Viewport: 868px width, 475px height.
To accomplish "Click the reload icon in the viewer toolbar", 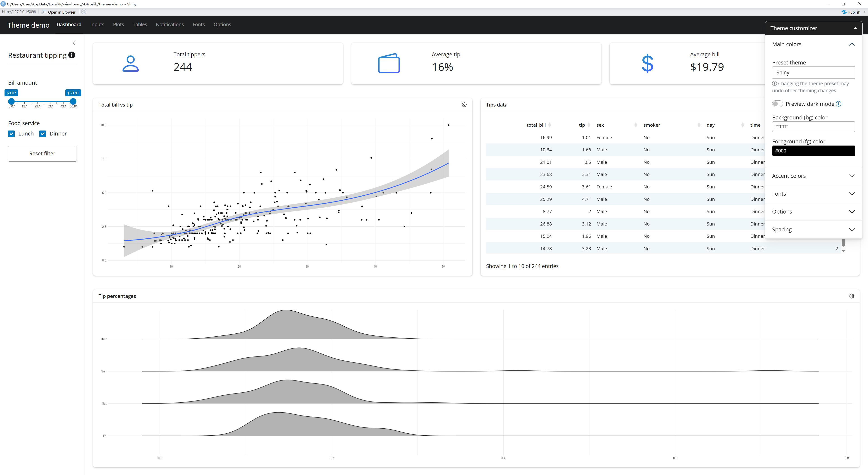I will pyautogui.click(x=84, y=12).
